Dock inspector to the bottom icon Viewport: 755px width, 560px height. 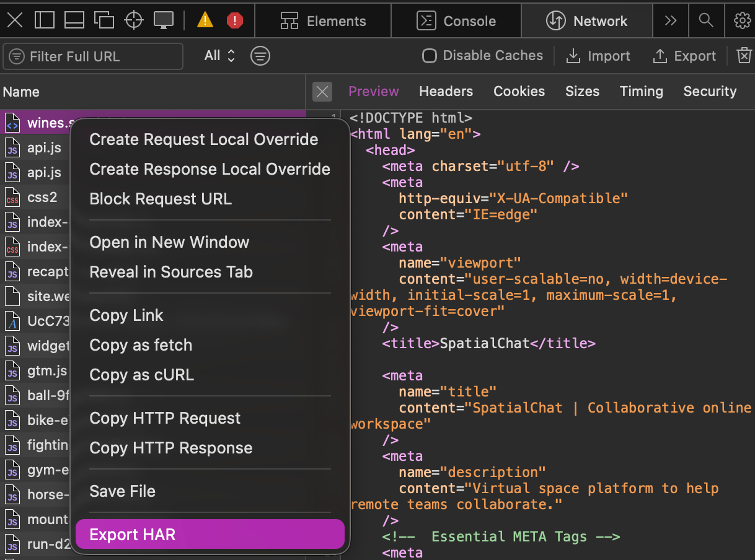click(x=74, y=20)
